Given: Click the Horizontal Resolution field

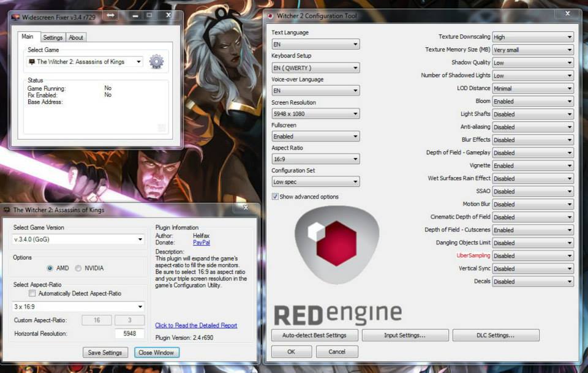Looking at the screenshot, I should [x=129, y=333].
